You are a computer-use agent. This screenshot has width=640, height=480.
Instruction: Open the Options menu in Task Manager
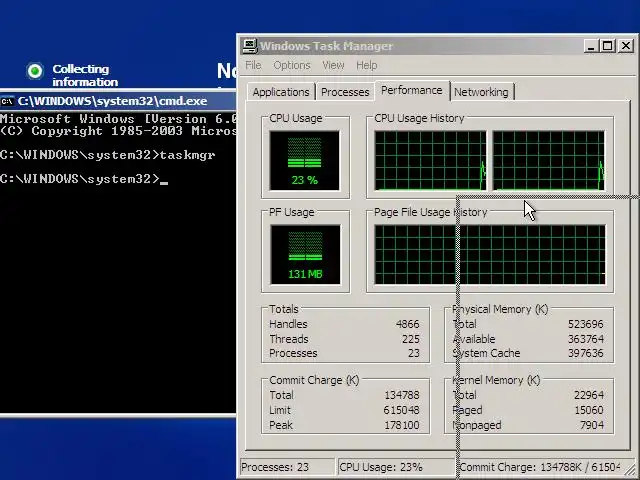(x=292, y=65)
